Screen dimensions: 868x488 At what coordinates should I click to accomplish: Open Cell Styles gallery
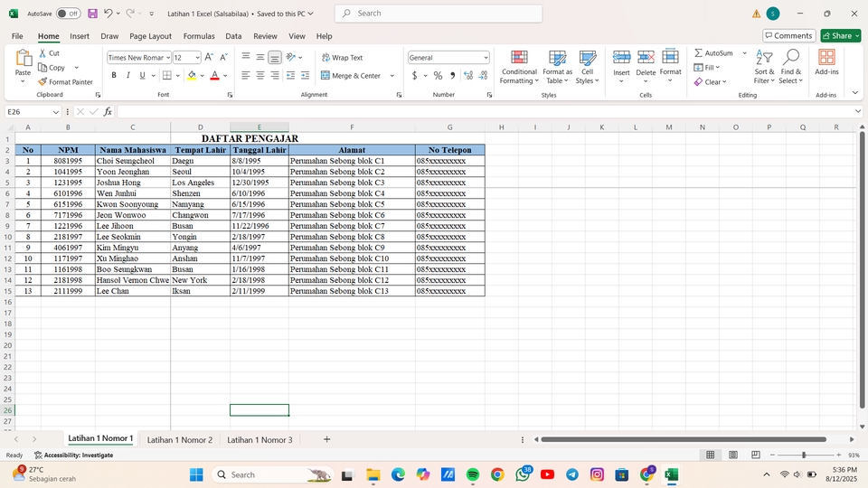[x=588, y=67]
